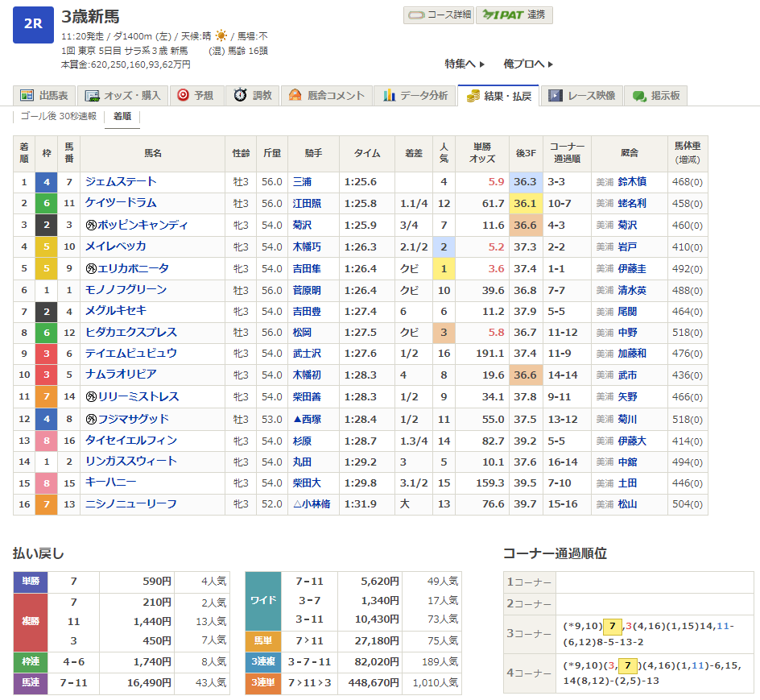Screen dimensions: 760x700
Task: Click the stopwatch icon on 調教 tab
Action: coord(240,95)
